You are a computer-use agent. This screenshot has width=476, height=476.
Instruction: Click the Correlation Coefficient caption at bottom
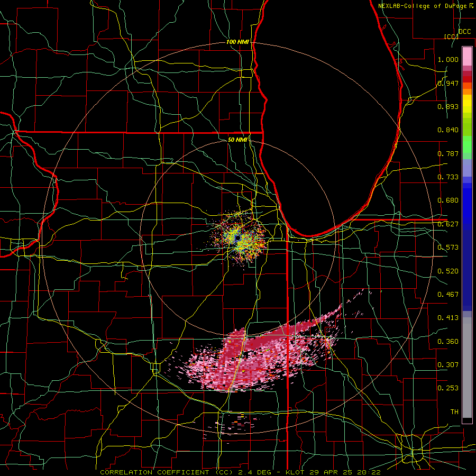pos(241,472)
